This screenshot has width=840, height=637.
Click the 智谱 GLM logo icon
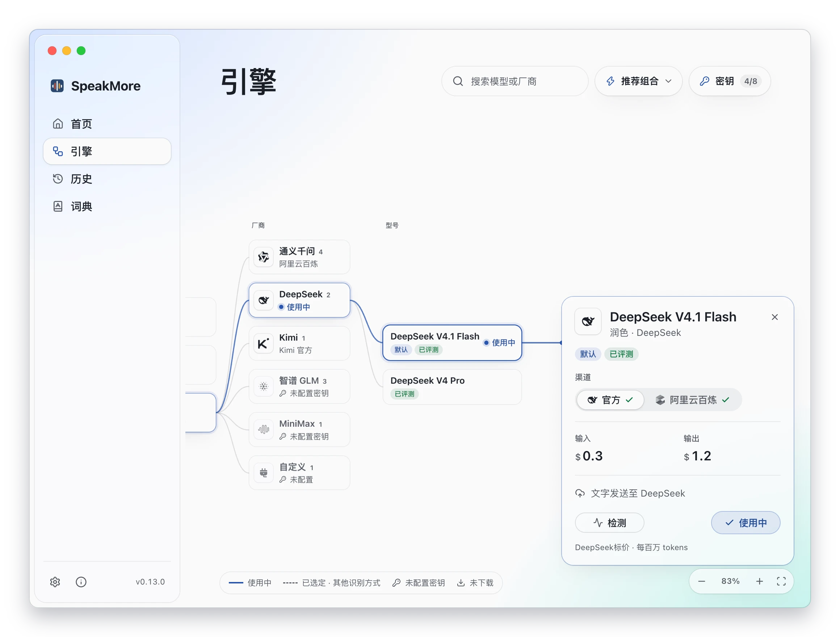[x=264, y=387]
